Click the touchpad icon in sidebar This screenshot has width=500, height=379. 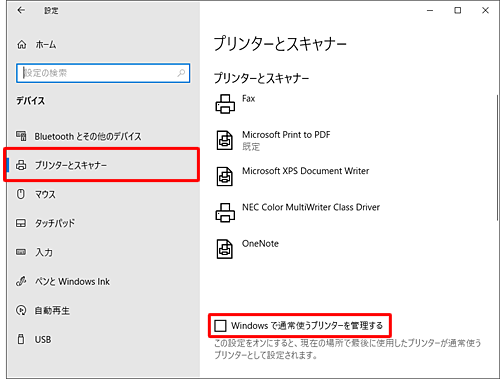pos(21,223)
